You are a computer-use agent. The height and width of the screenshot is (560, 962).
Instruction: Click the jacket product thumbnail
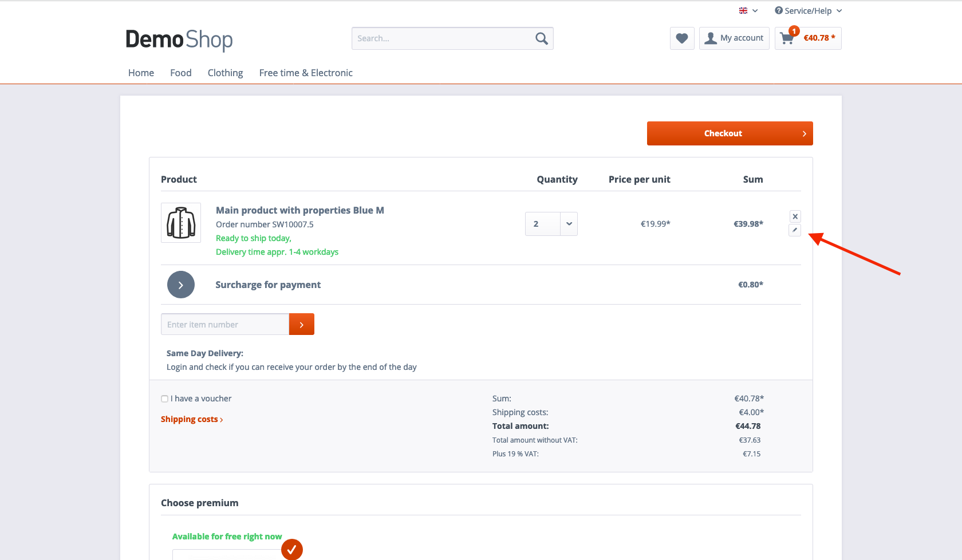pyautogui.click(x=181, y=223)
